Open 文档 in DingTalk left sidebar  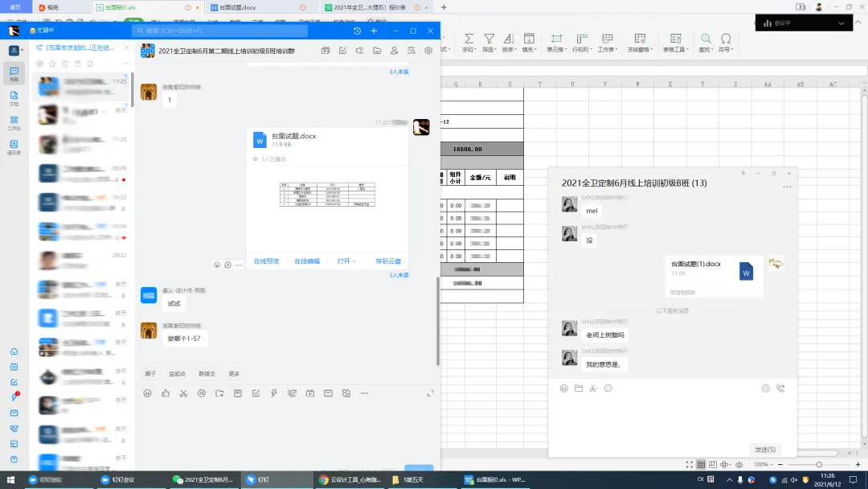click(14, 97)
